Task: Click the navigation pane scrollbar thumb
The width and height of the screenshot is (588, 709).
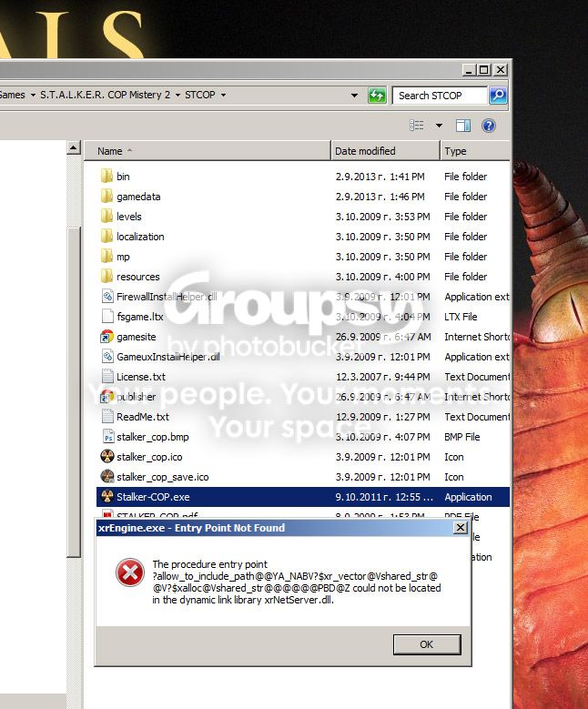Action: pos(74,392)
